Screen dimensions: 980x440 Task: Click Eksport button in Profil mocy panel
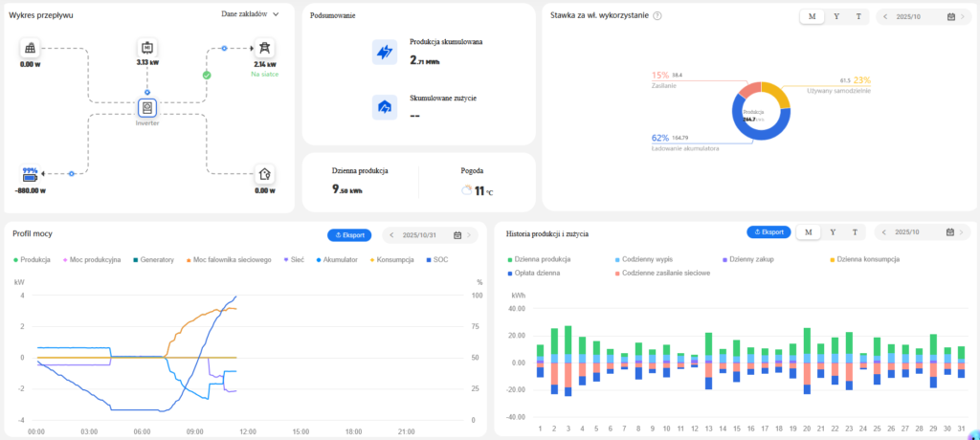click(350, 234)
